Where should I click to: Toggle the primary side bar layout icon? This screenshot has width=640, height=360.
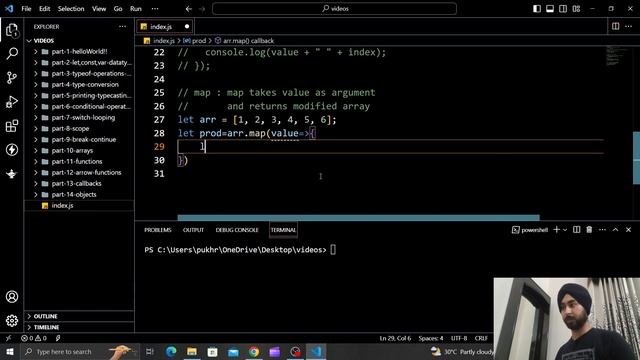(537, 9)
